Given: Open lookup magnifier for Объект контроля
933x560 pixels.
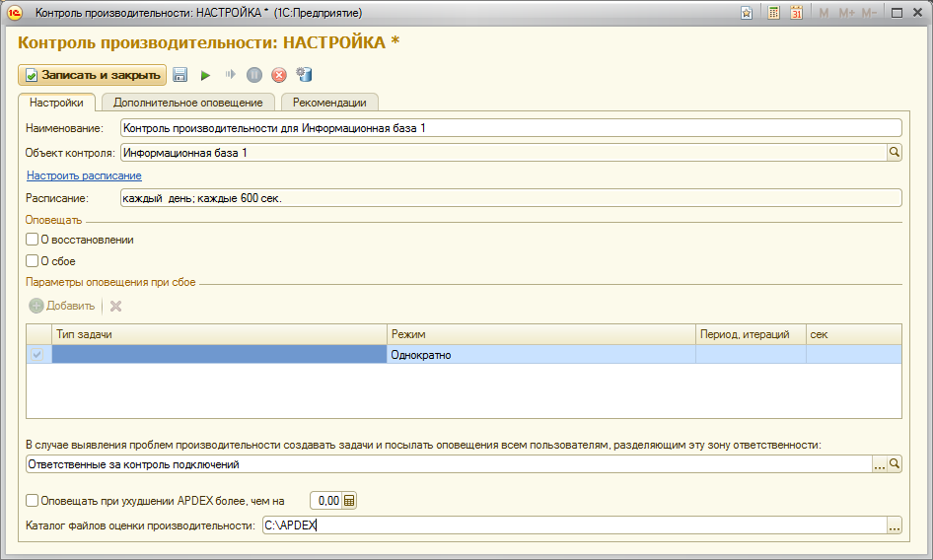Looking at the screenshot, I should [x=894, y=153].
